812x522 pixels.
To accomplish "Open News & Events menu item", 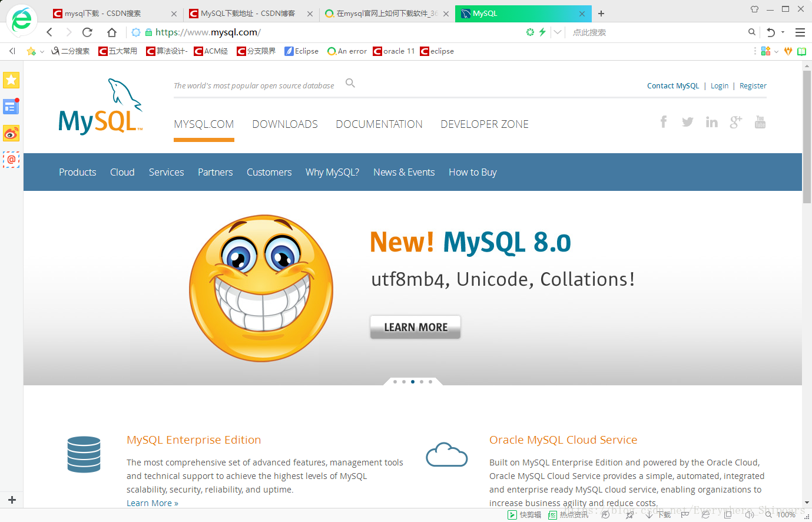I will click(x=404, y=172).
